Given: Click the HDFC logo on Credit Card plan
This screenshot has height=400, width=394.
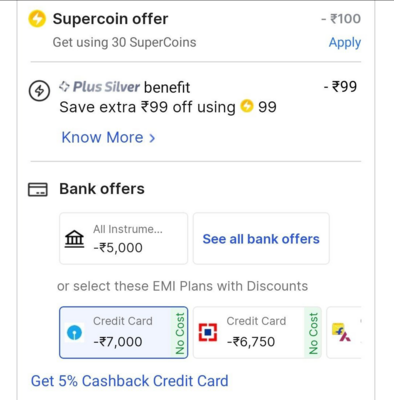Looking at the screenshot, I should point(208,332).
